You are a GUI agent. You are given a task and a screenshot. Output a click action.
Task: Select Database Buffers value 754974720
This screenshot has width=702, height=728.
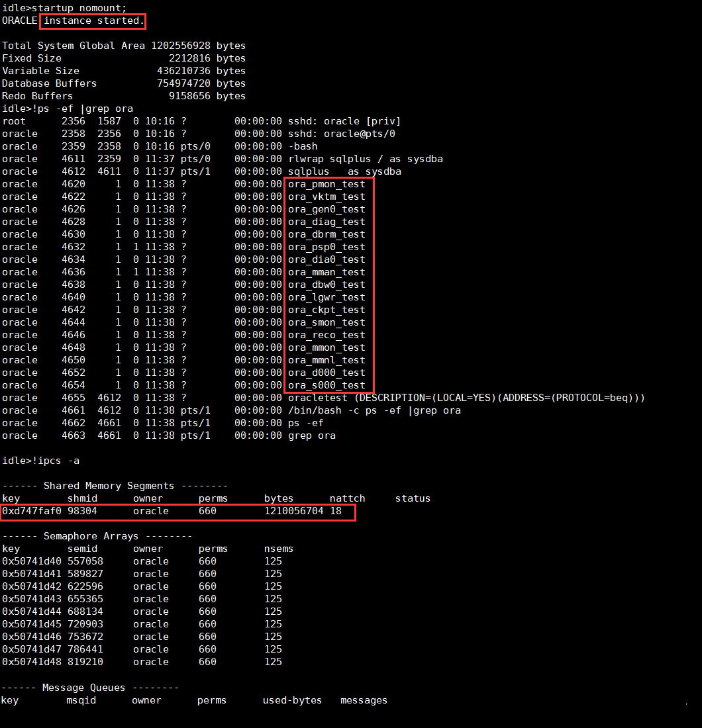tap(183, 83)
